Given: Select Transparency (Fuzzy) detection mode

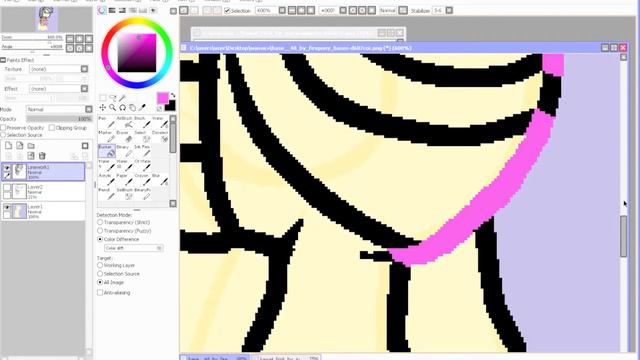Looking at the screenshot, I should tap(100, 231).
